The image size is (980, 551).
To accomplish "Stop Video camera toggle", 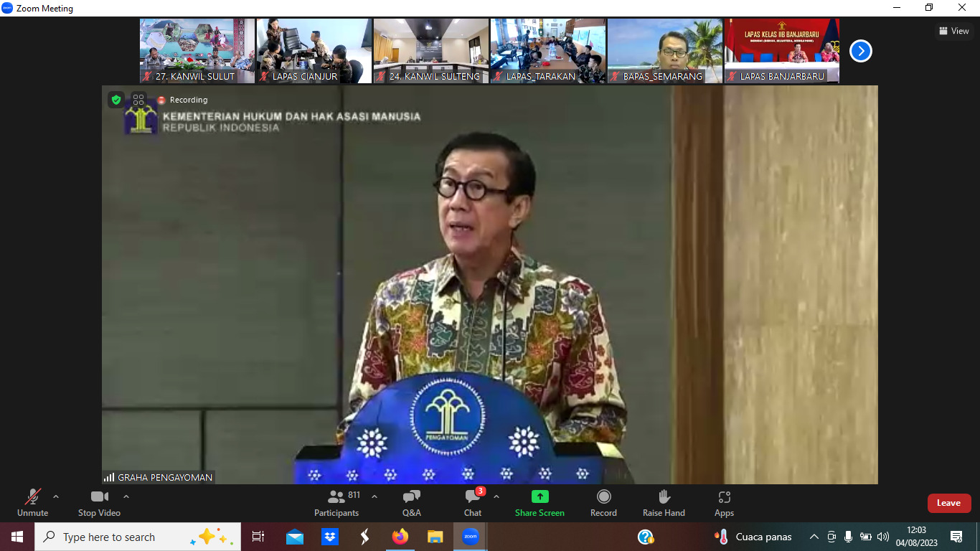I will point(99,503).
